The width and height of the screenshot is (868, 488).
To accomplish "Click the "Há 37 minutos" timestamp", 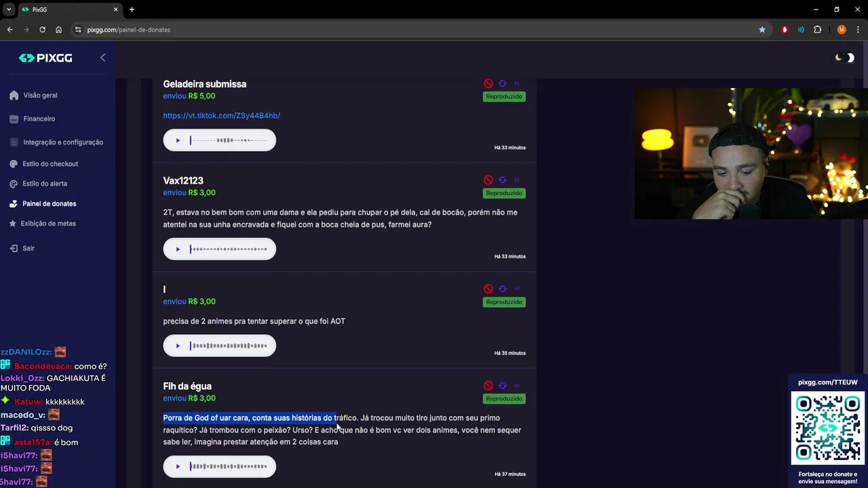I will click(x=510, y=474).
